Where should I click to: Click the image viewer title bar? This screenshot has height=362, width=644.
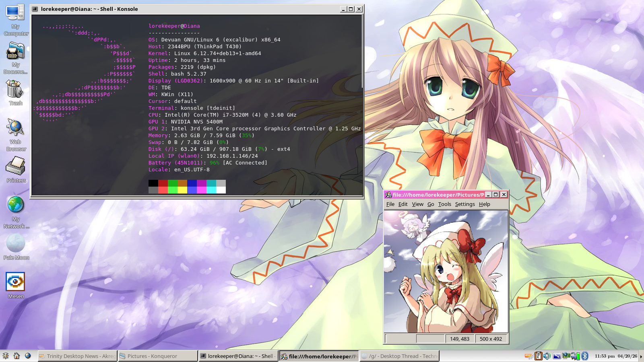click(x=438, y=195)
